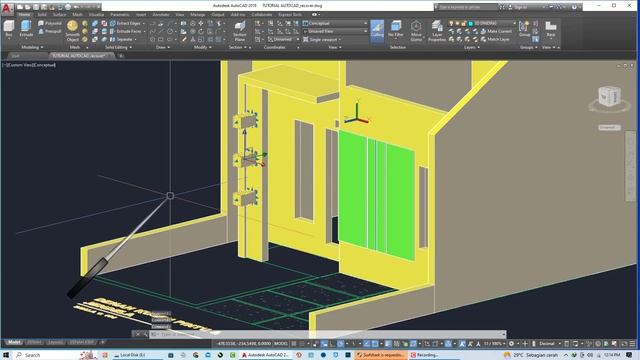Click the Windows Start button
The image size is (640, 360).
tap(6, 355)
